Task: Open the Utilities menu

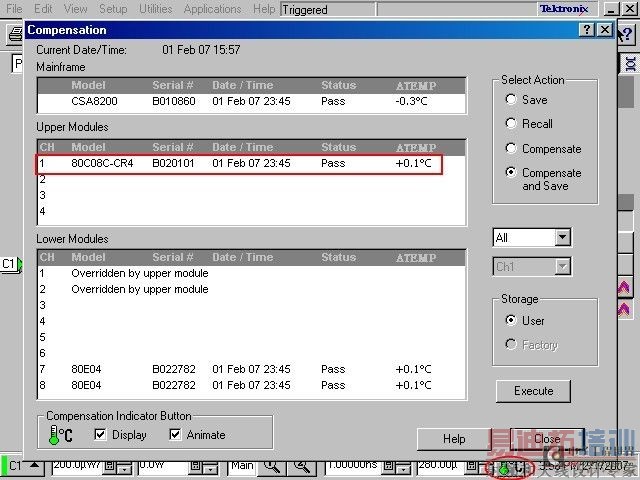Action: [x=156, y=9]
